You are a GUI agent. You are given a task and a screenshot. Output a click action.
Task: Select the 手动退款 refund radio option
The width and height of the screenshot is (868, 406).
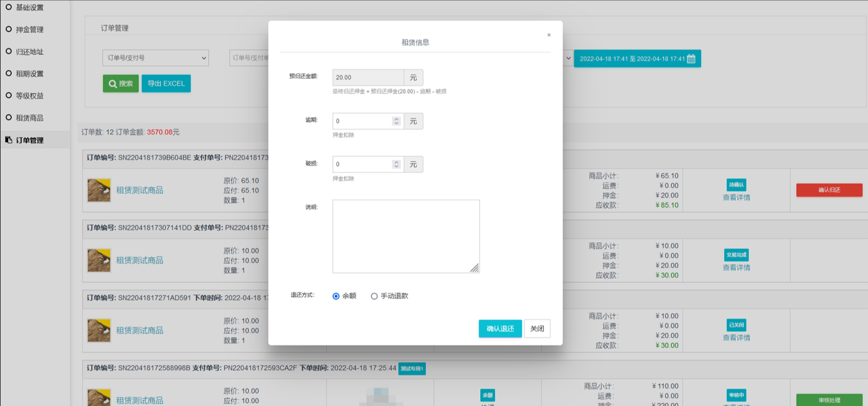tap(374, 296)
